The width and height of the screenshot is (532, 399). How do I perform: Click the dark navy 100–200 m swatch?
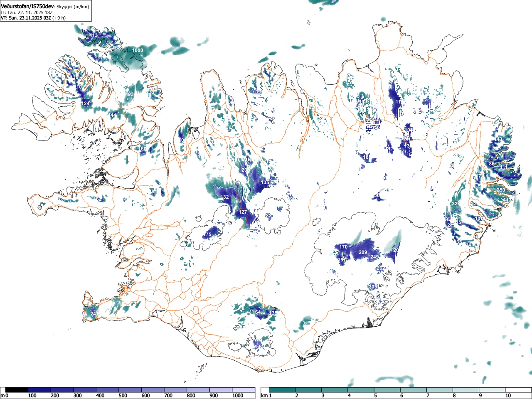pos(39,390)
